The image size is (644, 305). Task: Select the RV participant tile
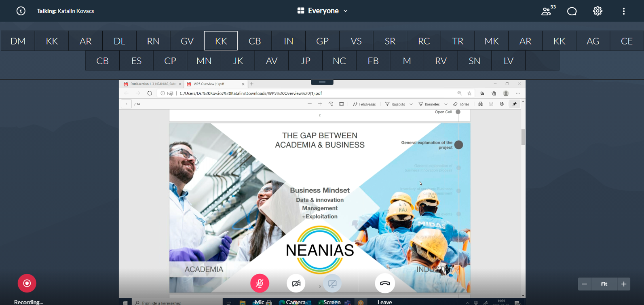coord(441,61)
